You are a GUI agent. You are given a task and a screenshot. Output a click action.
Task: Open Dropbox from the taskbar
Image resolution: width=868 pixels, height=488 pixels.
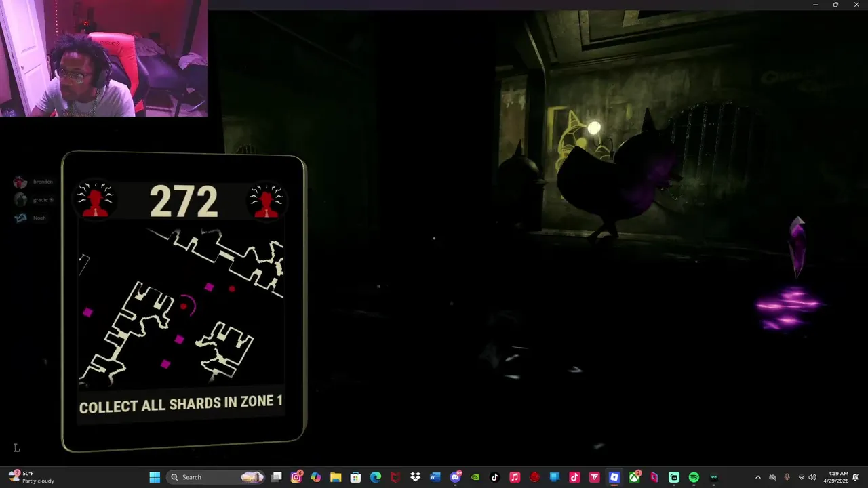pyautogui.click(x=415, y=477)
